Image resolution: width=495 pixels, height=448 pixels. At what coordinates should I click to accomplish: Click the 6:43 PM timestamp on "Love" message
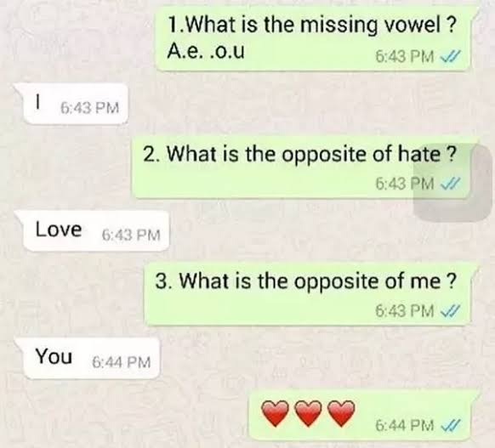tap(131, 235)
